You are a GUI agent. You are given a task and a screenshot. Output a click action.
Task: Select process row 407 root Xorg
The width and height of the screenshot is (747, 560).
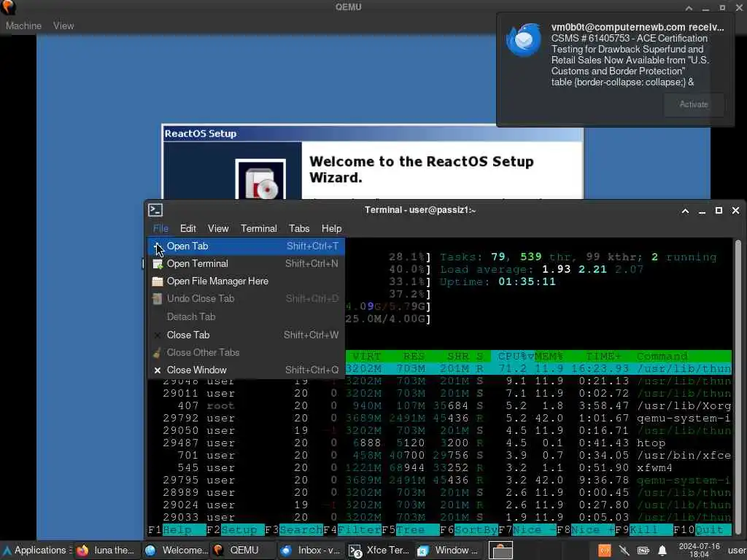(x=439, y=406)
